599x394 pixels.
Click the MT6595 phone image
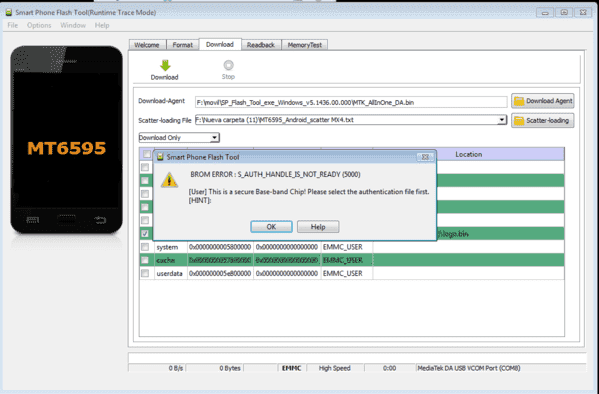(66, 139)
